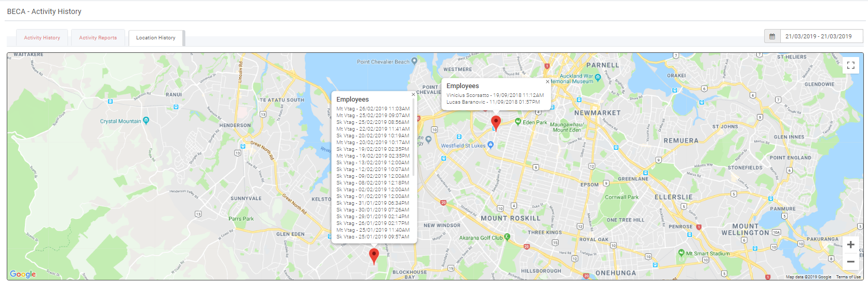The height and width of the screenshot is (283, 868).
Task: Click the Akarana Golf Club marker
Action: pos(507,237)
